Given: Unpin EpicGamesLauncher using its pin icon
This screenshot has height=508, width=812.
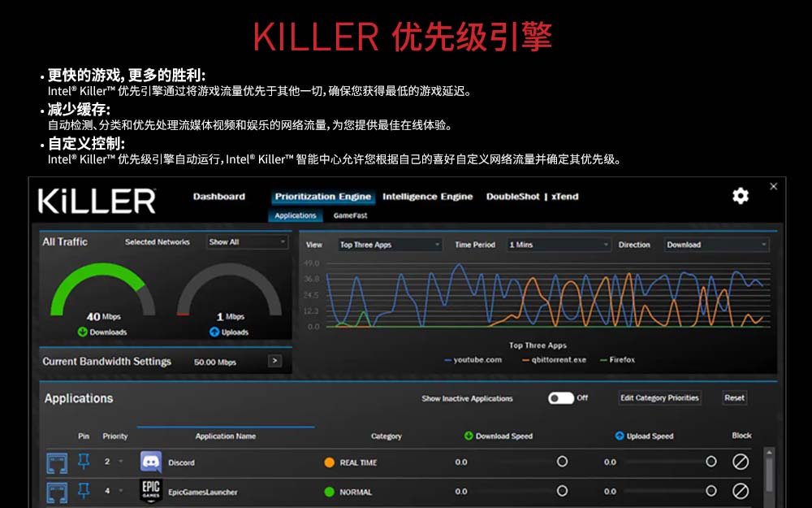Looking at the screenshot, I should pyautogui.click(x=84, y=490).
